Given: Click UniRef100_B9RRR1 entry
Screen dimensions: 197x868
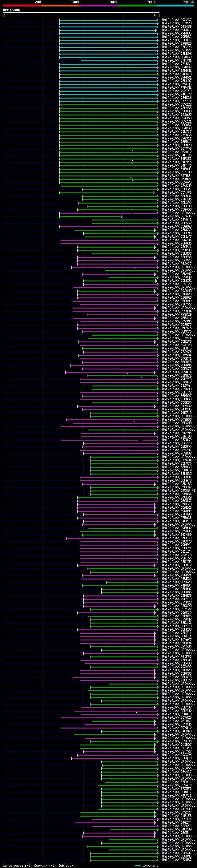Looking at the screenshot, I should pyautogui.click(x=177, y=77).
